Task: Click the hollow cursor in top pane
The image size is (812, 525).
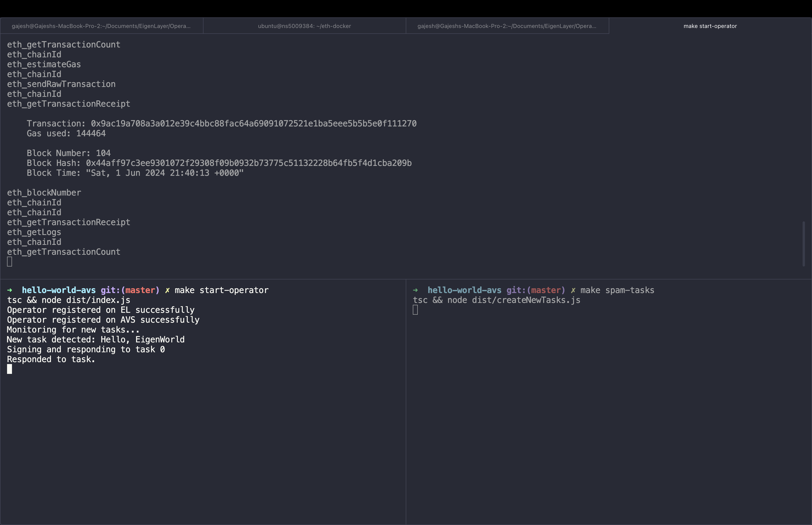Action: [x=10, y=262]
